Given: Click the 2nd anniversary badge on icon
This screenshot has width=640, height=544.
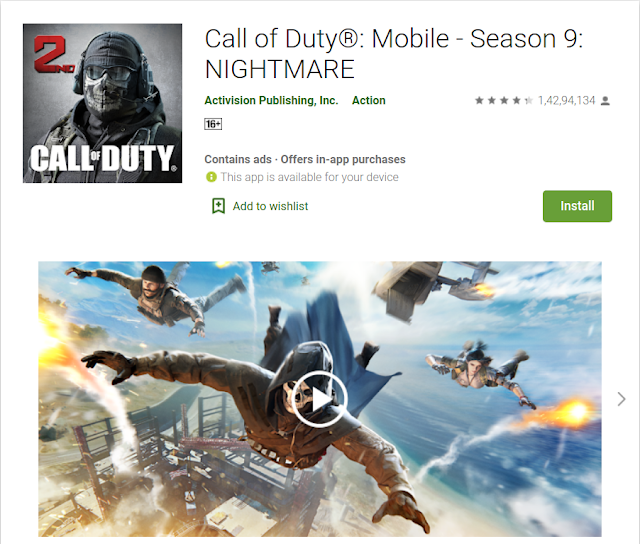Looking at the screenshot, I should click(53, 54).
